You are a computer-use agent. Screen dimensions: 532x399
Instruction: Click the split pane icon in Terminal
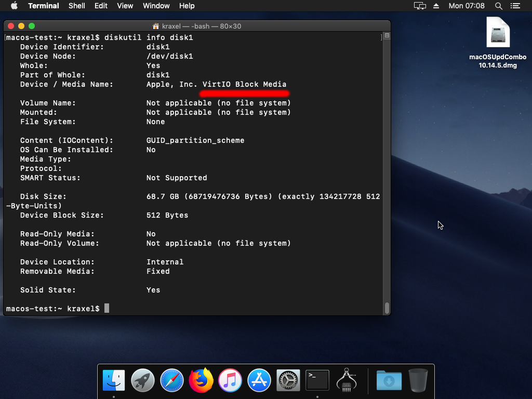pos(387,36)
